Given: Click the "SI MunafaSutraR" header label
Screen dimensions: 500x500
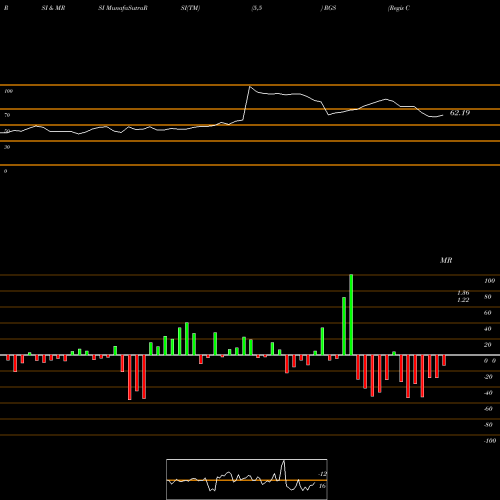Looking at the screenshot, I should [x=123, y=8].
